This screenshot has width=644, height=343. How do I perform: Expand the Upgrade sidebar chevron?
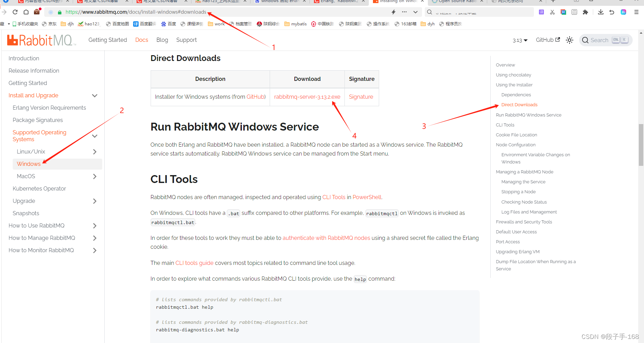tap(95, 201)
